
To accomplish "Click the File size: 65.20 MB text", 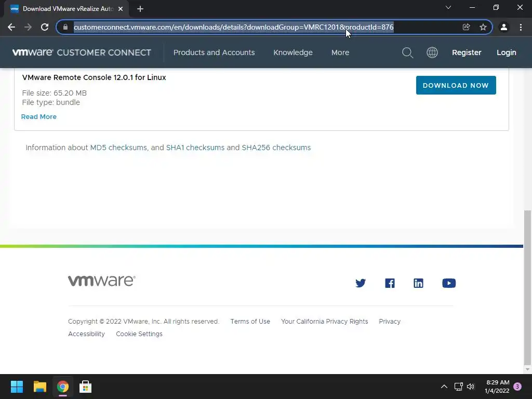I will tap(54, 93).
